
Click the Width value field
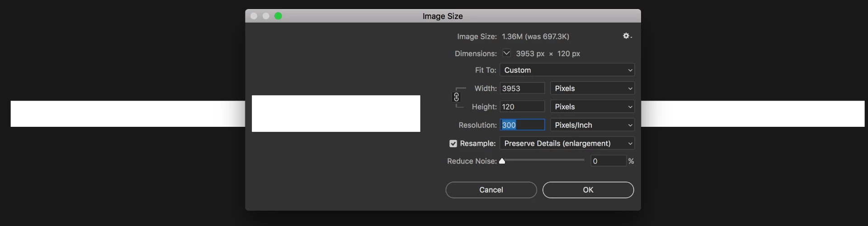(522, 88)
